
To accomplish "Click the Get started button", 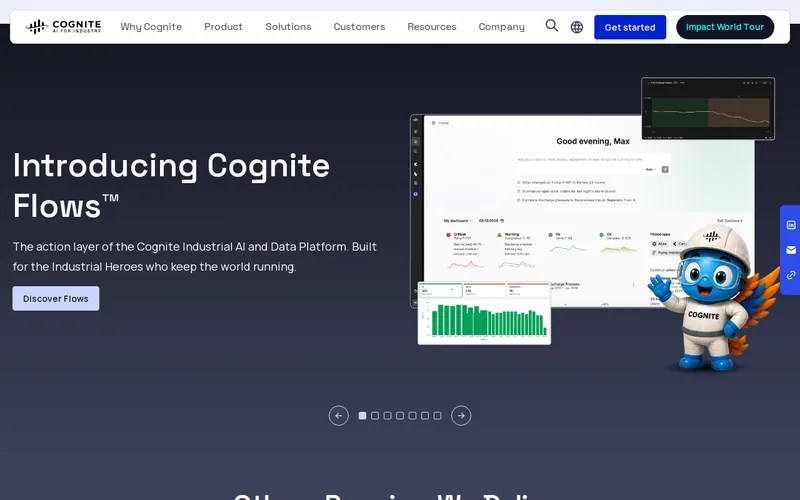I will 630,27.
